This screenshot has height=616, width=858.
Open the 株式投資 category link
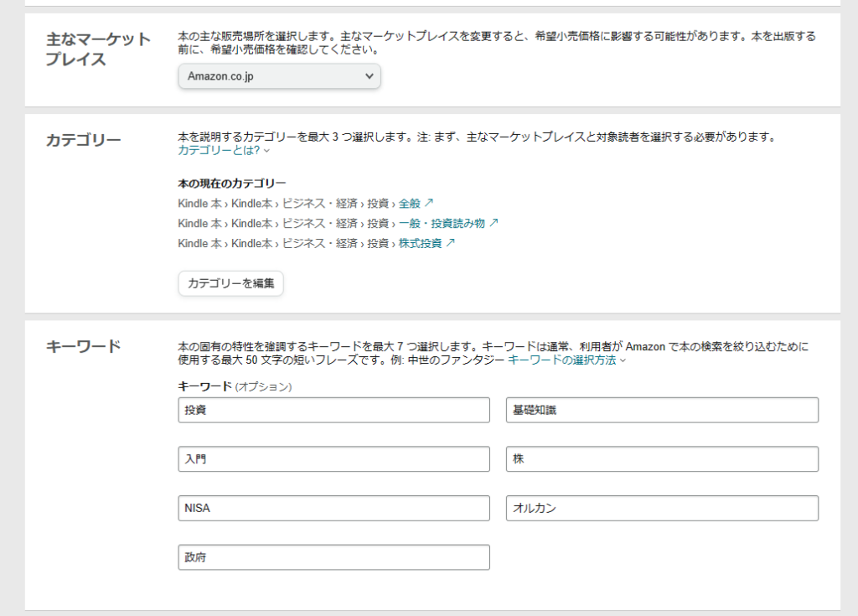pos(420,243)
